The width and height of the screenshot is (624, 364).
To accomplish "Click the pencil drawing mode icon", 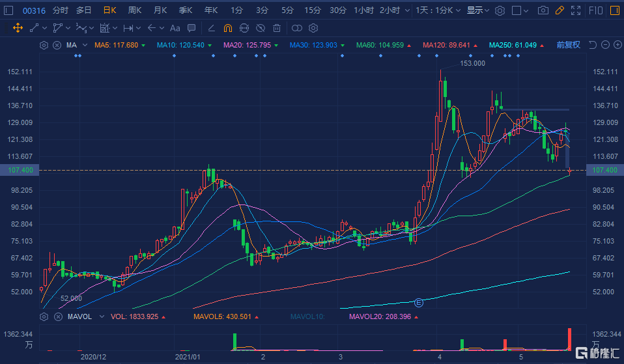I will point(560,11).
